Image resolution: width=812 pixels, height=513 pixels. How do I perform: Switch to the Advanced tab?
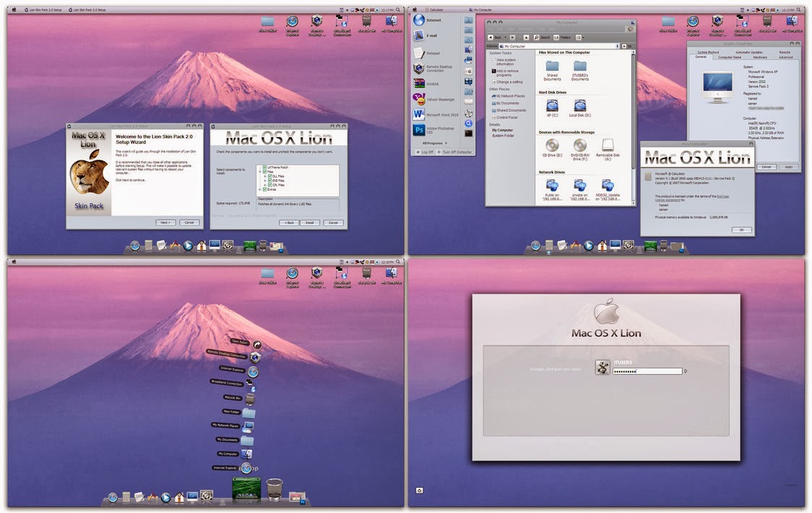[x=785, y=57]
